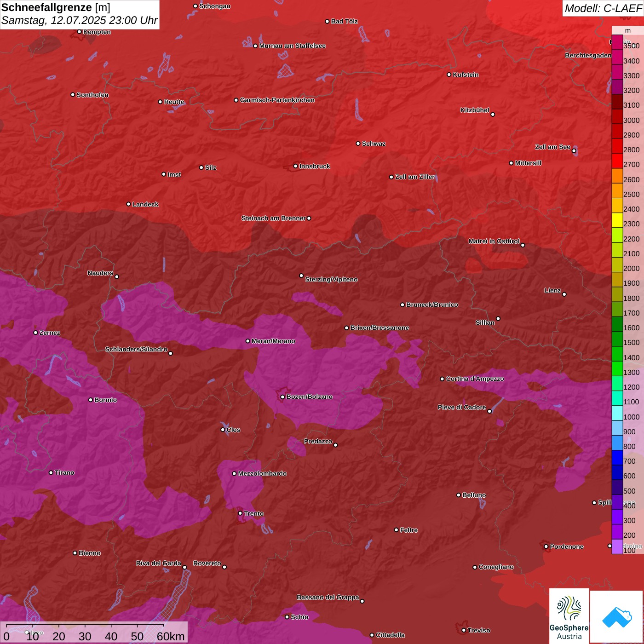
Task: Click the Cortina d'Ampezzo marker dot
Action: click(x=442, y=379)
